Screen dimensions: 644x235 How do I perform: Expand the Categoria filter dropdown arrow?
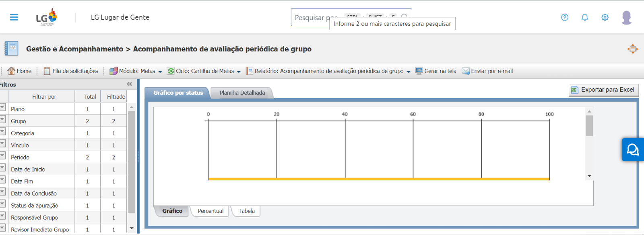pos(2,131)
